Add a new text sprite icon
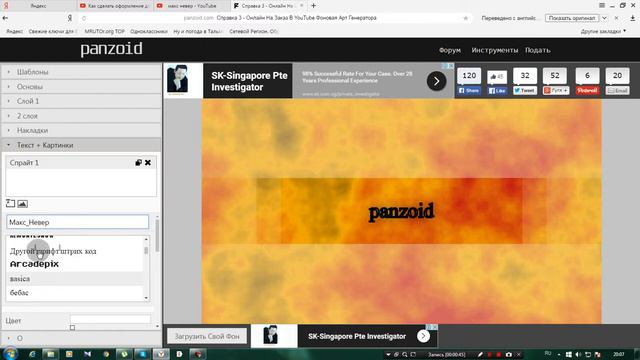 [11, 203]
